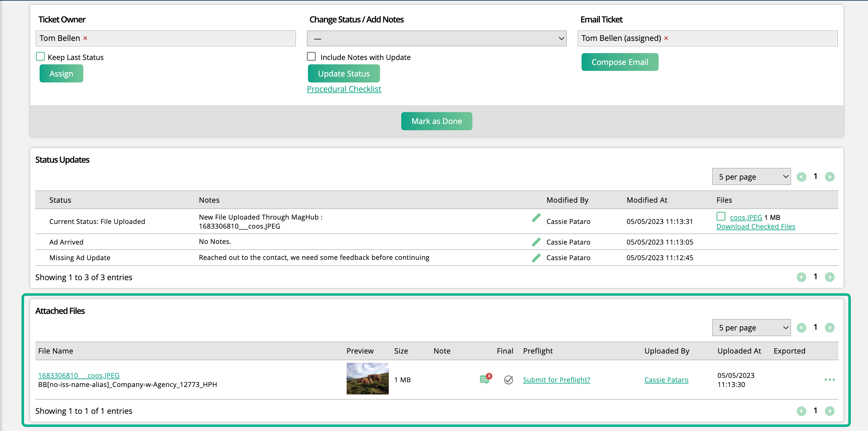Click the previous page arrow in Attached Files
This screenshot has height=431, width=868.
[x=802, y=327]
